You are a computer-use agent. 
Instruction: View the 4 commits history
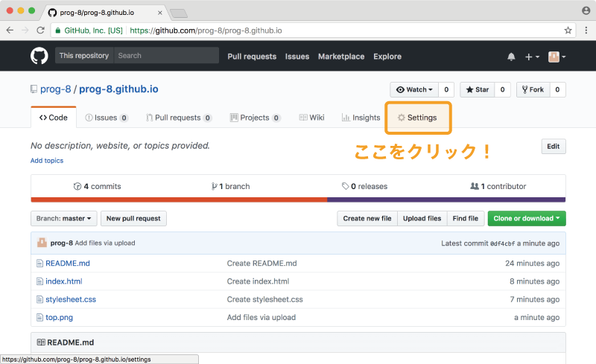(98, 187)
